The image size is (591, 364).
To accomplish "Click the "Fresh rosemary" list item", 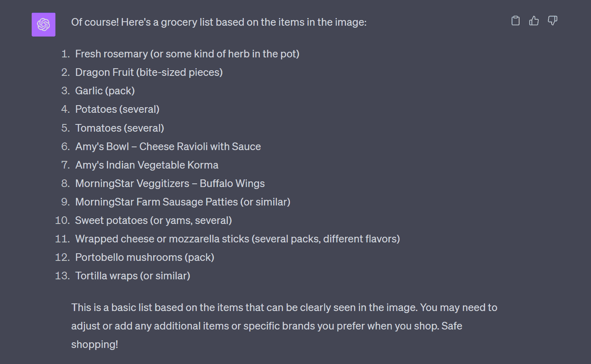I will pos(187,54).
